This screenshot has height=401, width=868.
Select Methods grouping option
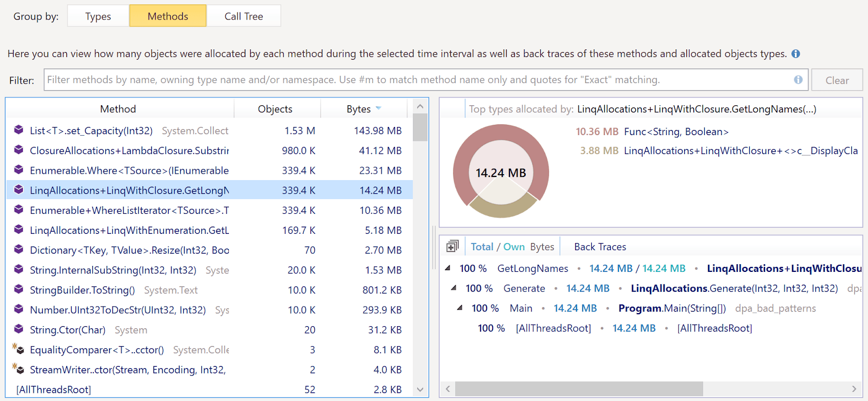click(x=168, y=16)
